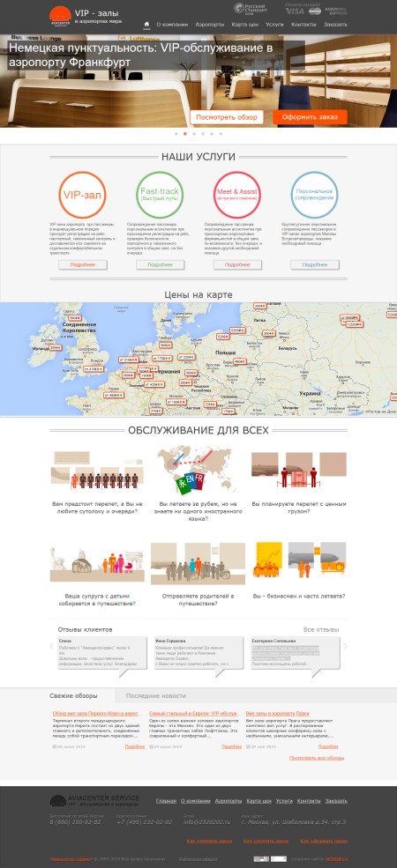Click the question about ценным грузом

(x=299, y=508)
